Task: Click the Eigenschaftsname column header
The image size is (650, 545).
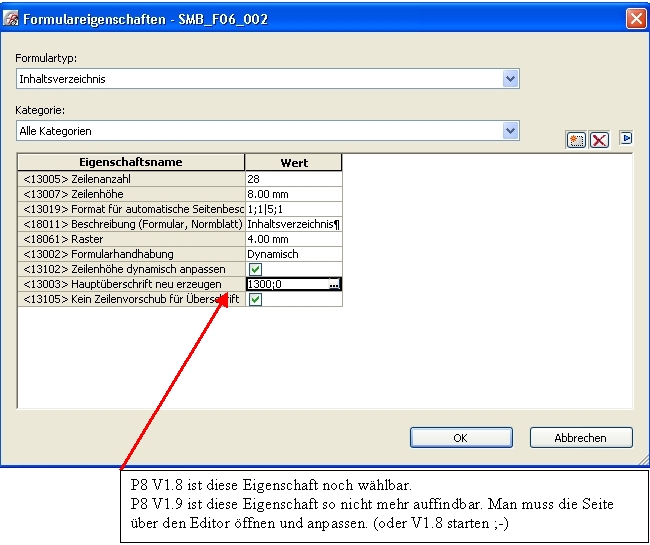Action: tap(131, 162)
